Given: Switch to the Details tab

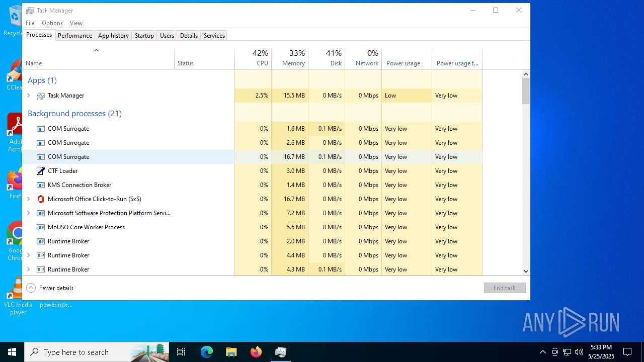Looking at the screenshot, I should (189, 36).
